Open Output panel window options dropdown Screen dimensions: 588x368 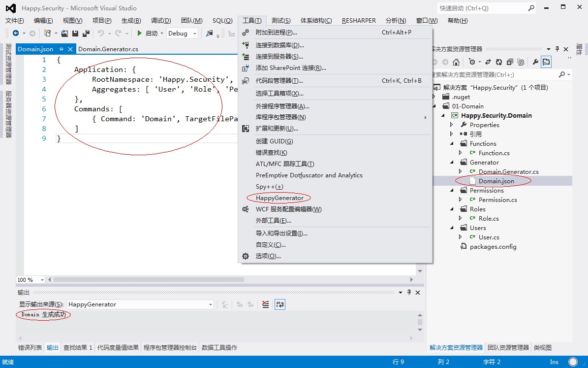coord(401,292)
